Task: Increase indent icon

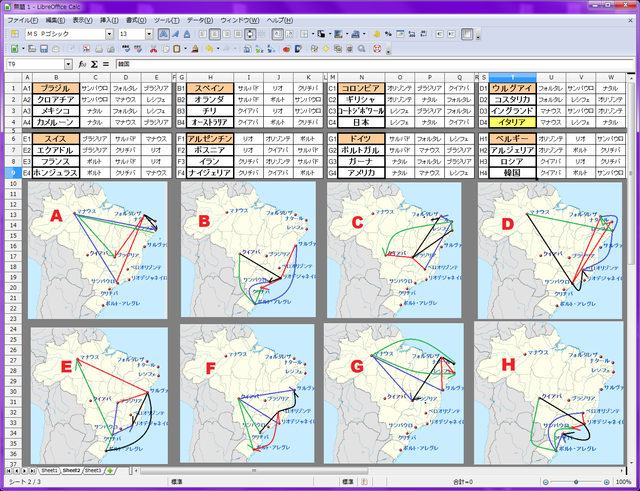Action: 451,34
